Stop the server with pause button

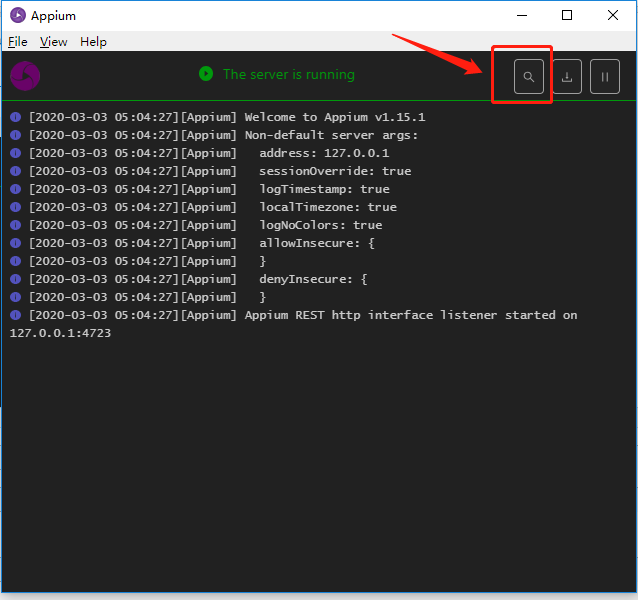click(605, 76)
